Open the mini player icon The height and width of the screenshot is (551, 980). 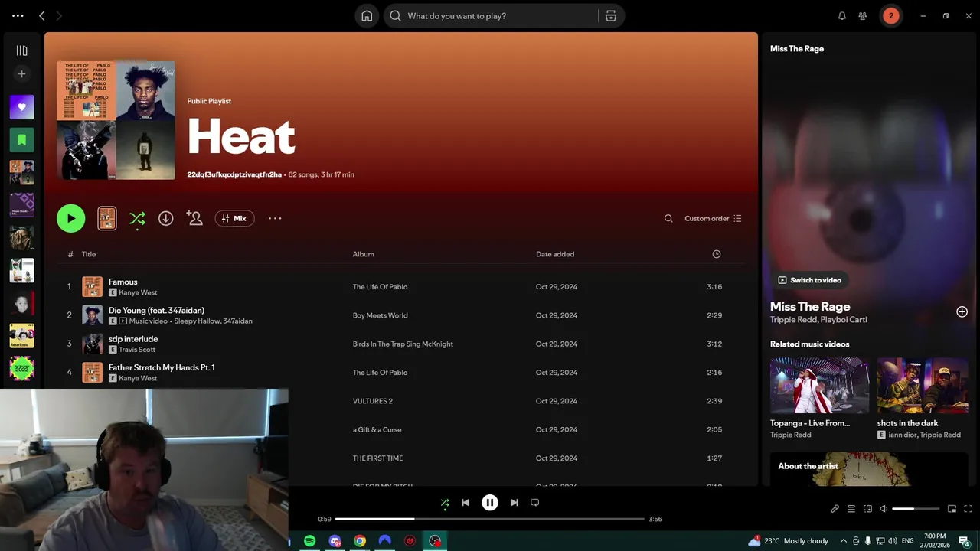click(x=952, y=509)
